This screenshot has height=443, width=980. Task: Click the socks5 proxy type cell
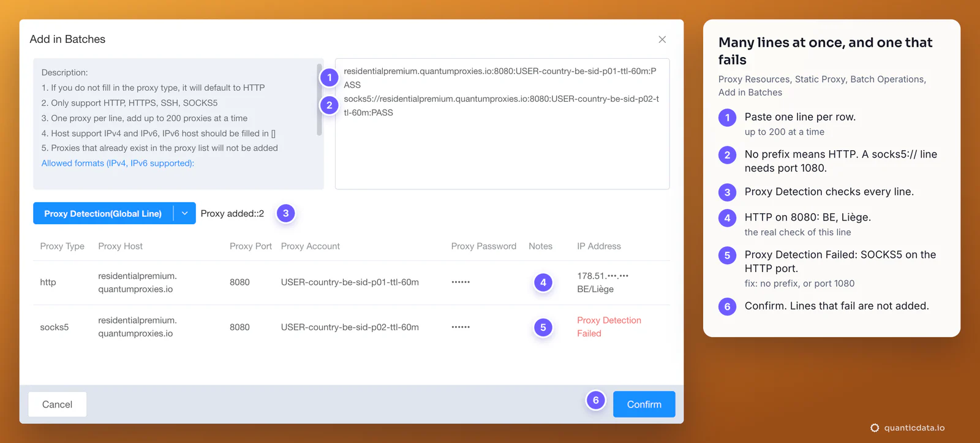55,327
